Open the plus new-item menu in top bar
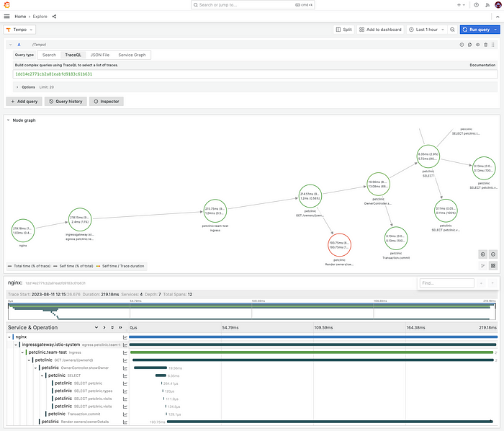This screenshot has height=431, width=504. point(461,5)
